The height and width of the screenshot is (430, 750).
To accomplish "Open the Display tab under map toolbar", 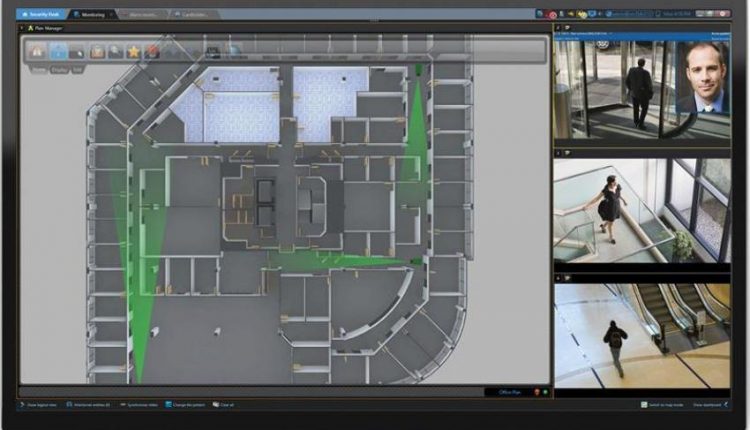I will pos(59,70).
